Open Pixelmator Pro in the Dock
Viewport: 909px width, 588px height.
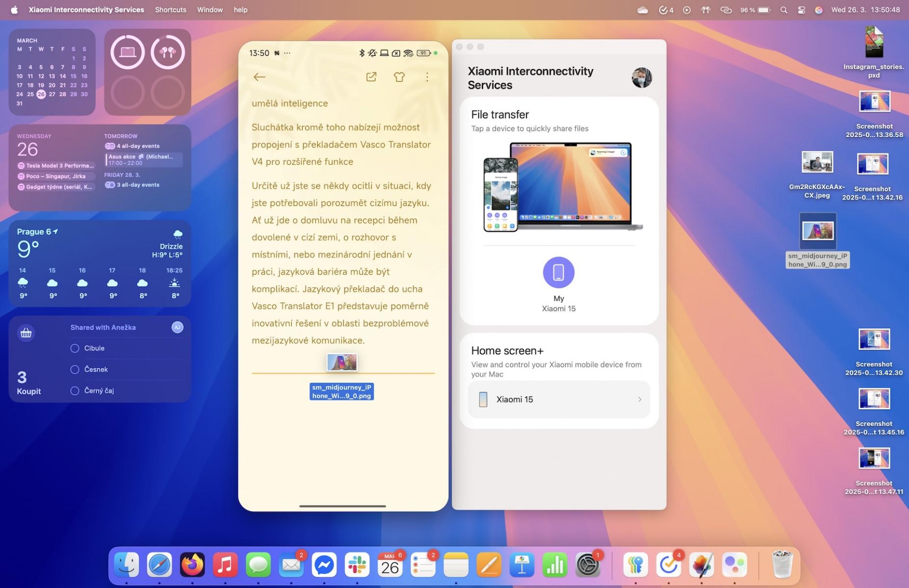[701, 565]
